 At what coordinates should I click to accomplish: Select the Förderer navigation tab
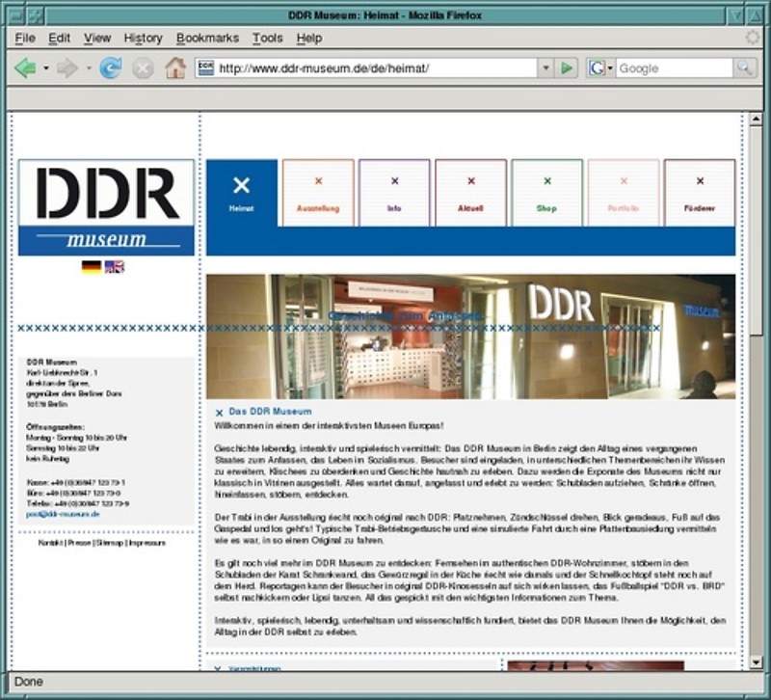pyautogui.click(x=700, y=193)
